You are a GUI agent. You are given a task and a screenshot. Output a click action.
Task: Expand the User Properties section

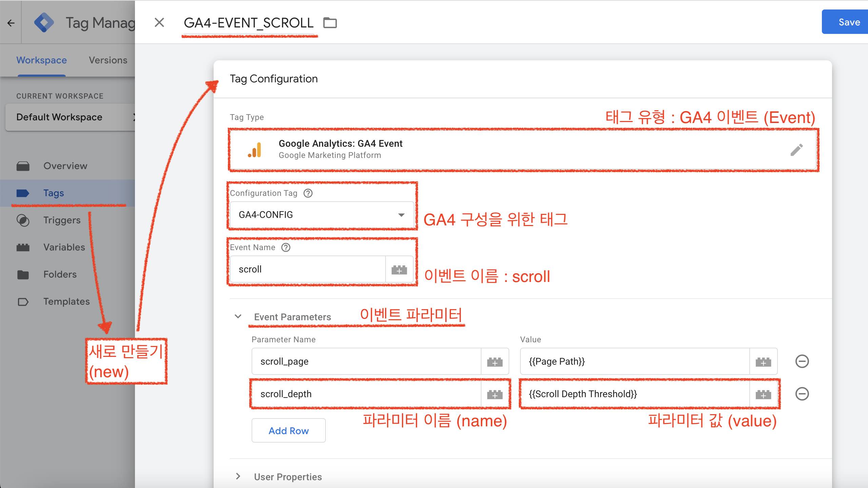pyautogui.click(x=238, y=476)
